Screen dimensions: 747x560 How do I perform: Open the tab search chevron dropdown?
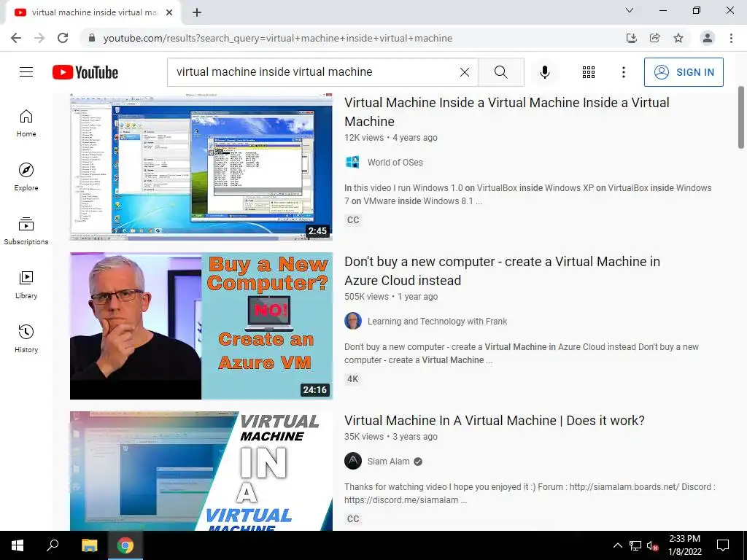pos(630,10)
